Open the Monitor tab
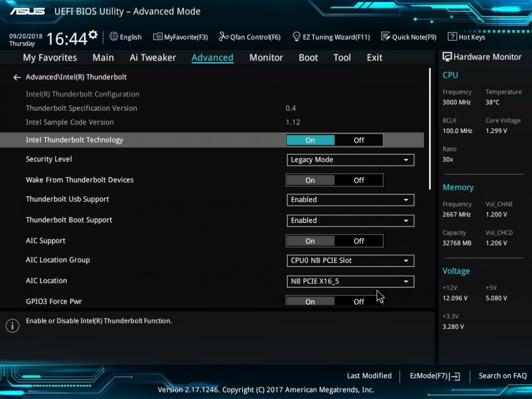Screen dimensions: 532x399 click(266, 57)
